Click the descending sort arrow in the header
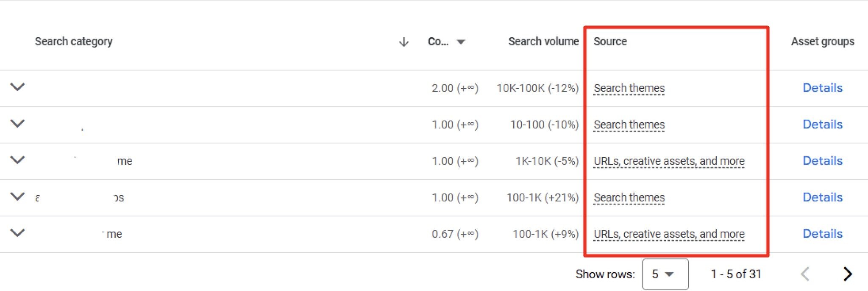 click(403, 42)
